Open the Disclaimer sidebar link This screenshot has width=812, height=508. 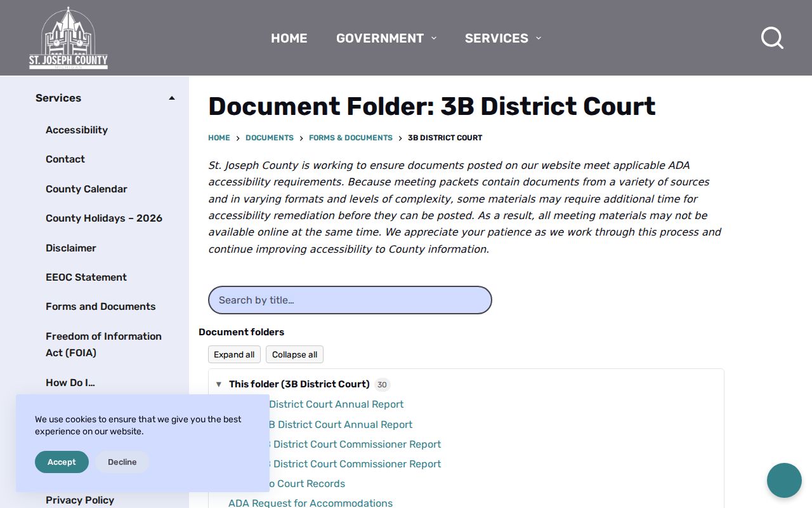click(x=71, y=248)
